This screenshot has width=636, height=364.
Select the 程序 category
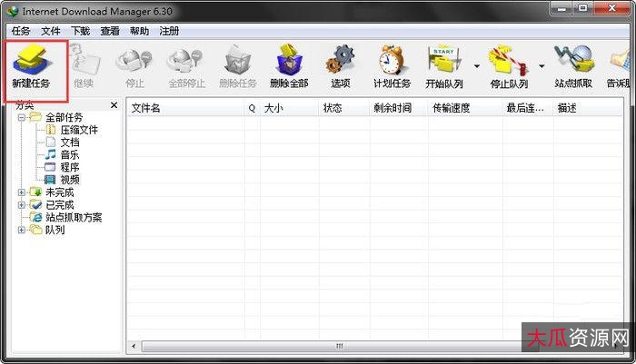coord(70,167)
